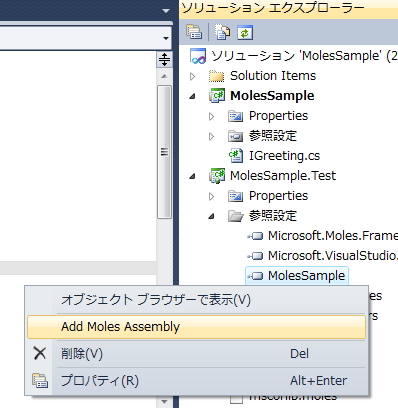Click the editor split-window handle
398x408 pixels.
(x=164, y=60)
